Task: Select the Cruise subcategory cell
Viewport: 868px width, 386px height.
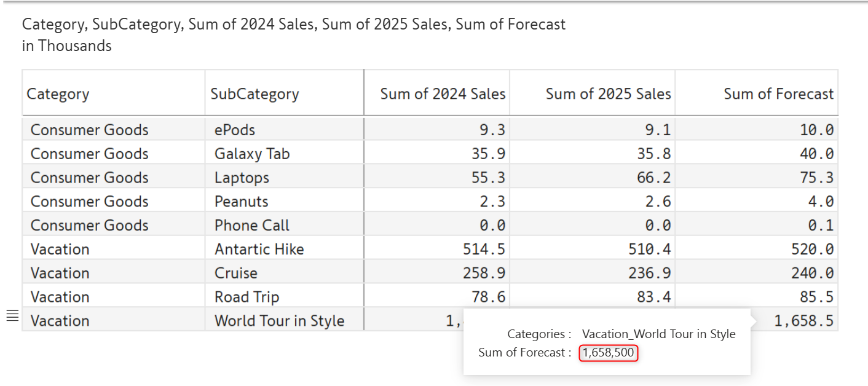Action: (x=236, y=274)
